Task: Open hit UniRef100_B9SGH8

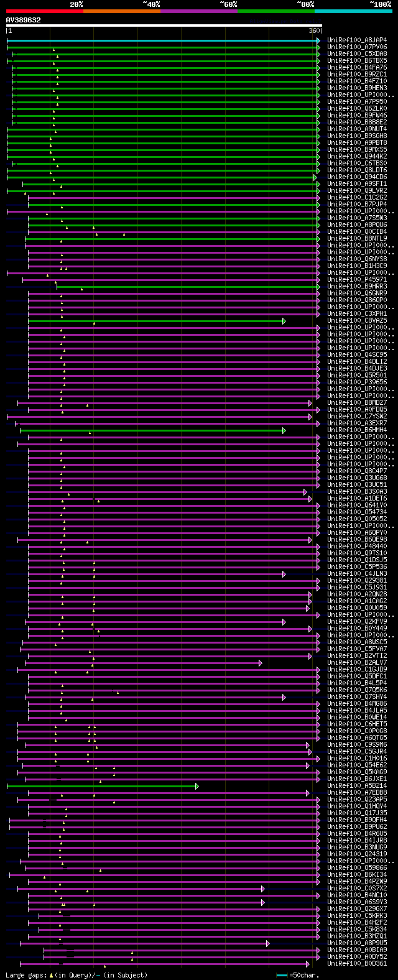Action: pyautogui.click(x=357, y=136)
